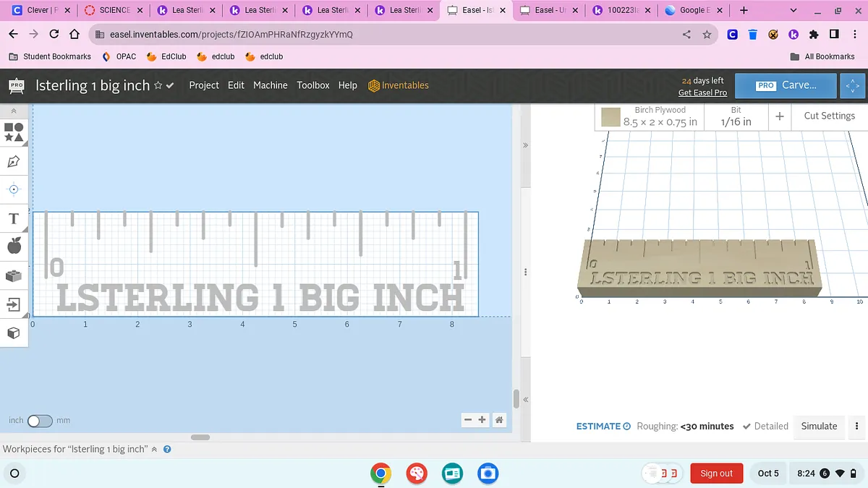868x488 pixels.
Task: Click the jog machine arrows button
Action: tap(852, 85)
